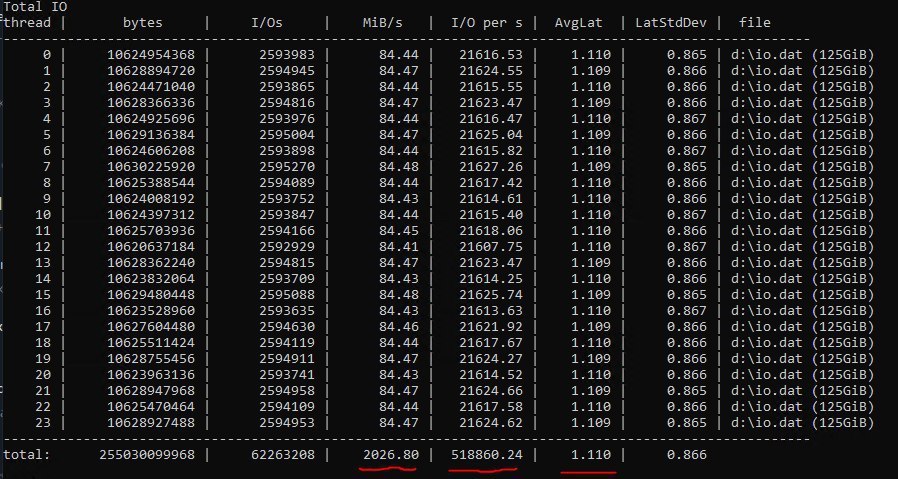The image size is (898, 479).
Task: Click the 'I/O per s' column header
Action: [487, 23]
